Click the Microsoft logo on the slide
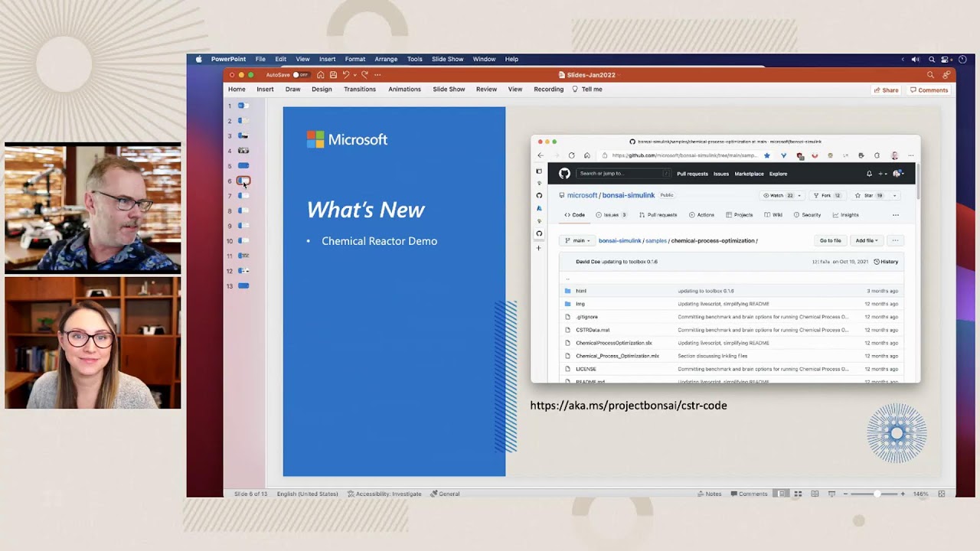Image resolution: width=980 pixels, height=551 pixels. pos(347,139)
